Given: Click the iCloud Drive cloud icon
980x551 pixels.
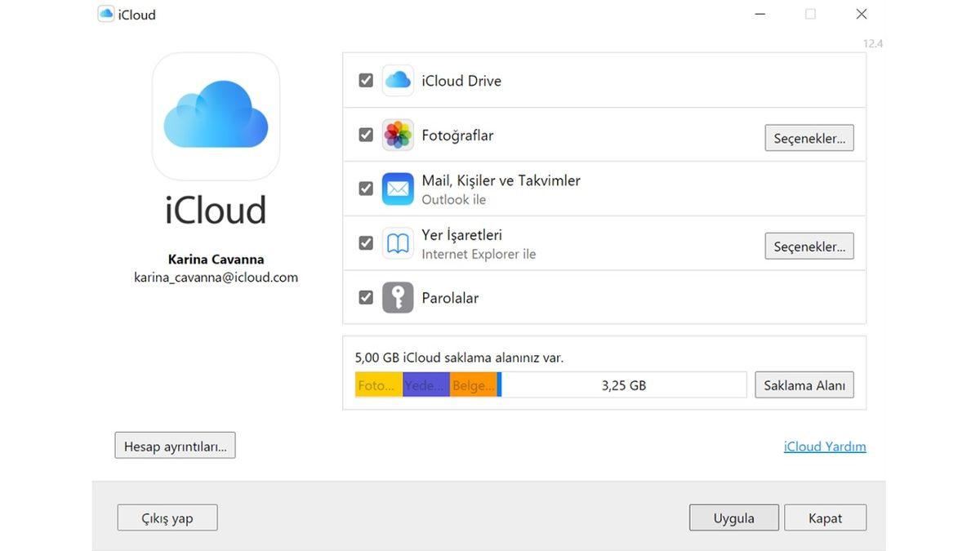Looking at the screenshot, I should click(x=398, y=80).
